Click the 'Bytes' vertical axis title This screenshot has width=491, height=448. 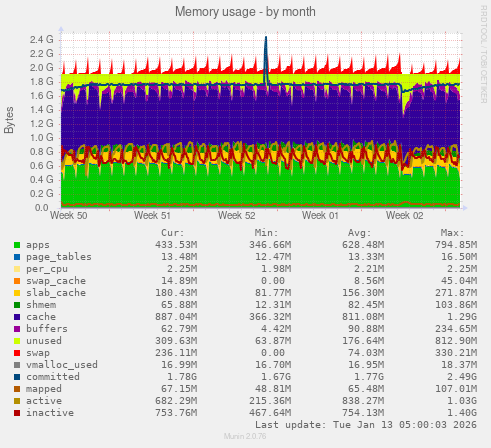tap(9, 120)
